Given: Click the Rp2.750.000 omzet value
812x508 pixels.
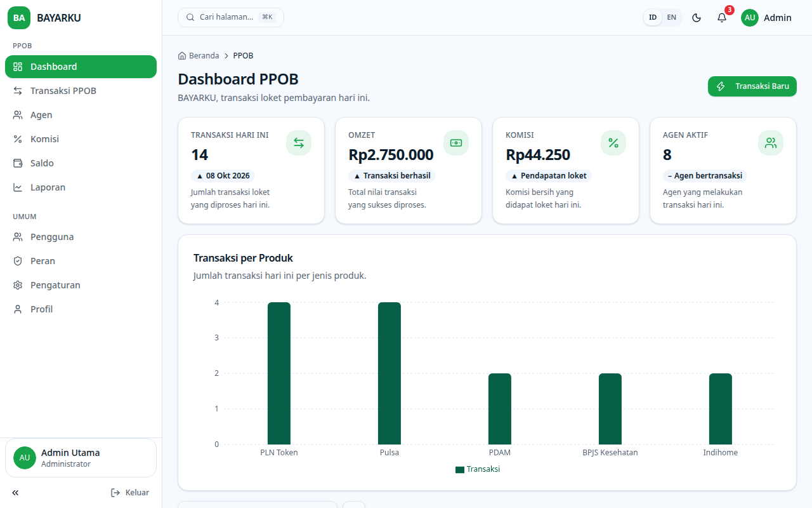Looking at the screenshot, I should (x=391, y=155).
